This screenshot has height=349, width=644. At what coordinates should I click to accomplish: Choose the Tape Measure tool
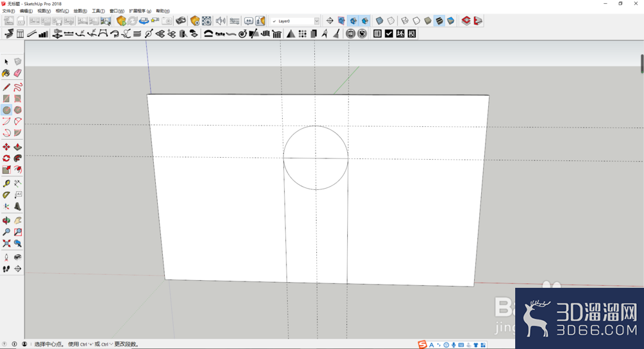tap(6, 184)
